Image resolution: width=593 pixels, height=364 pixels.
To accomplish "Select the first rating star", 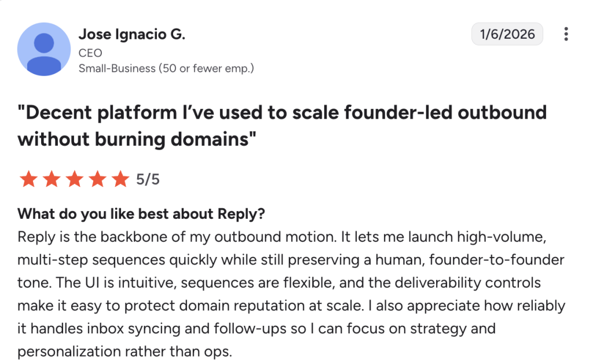I will pyautogui.click(x=28, y=179).
